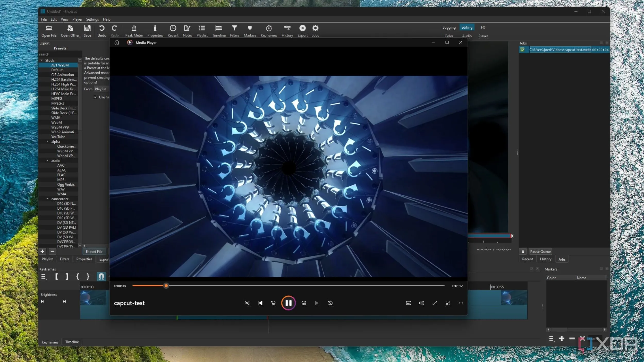Save the project via Save icon
644x362 pixels.
click(87, 31)
